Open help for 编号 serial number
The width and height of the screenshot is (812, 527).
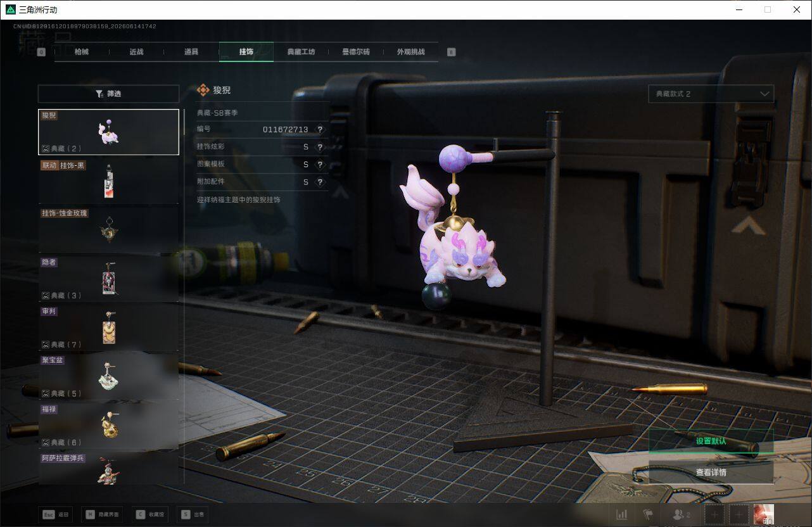[320, 129]
